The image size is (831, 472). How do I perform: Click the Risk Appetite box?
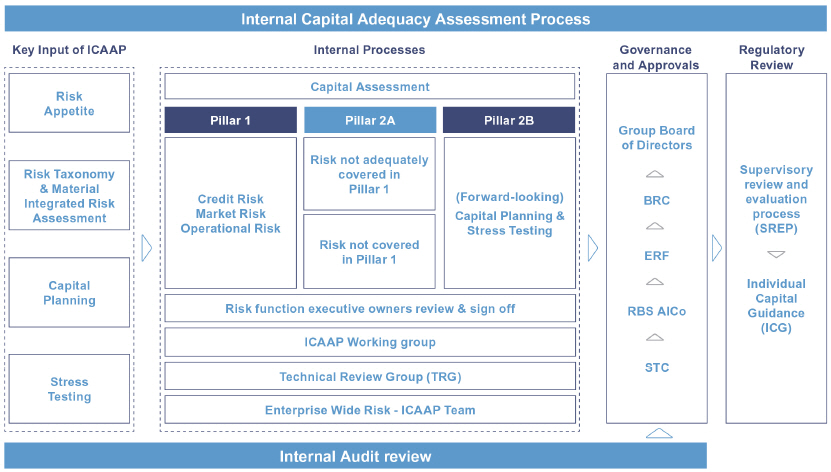pos(69,104)
